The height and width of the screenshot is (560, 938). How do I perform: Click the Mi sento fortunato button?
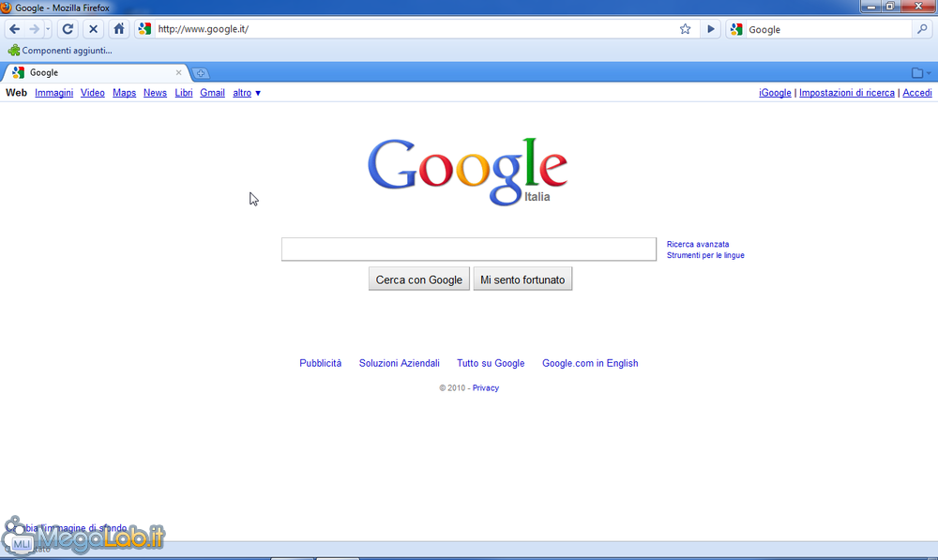click(522, 280)
